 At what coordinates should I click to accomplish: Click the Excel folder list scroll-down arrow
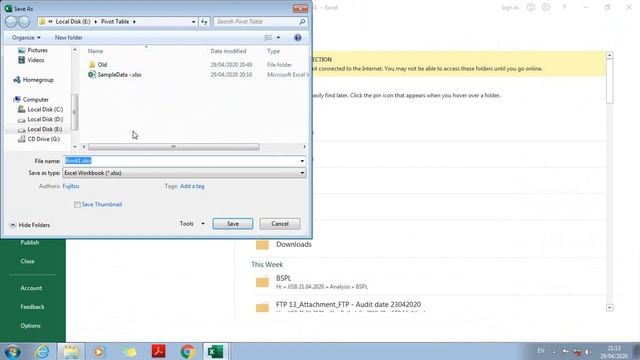(609, 308)
